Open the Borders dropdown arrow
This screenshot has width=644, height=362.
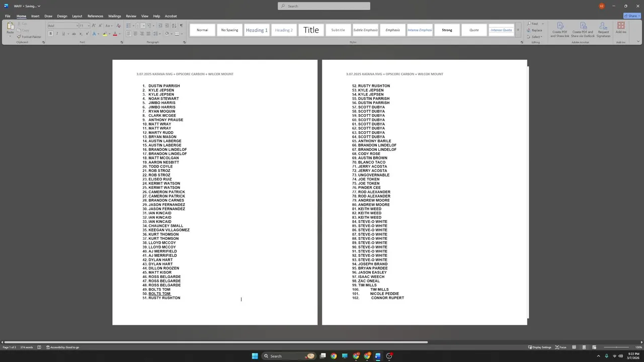click(x=181, y=34)
